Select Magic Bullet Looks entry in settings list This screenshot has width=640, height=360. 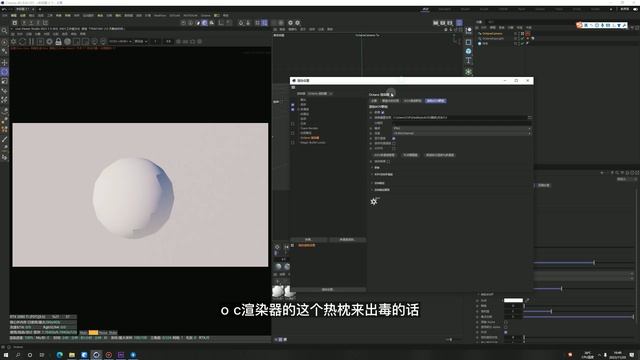[x=313, y=142]
